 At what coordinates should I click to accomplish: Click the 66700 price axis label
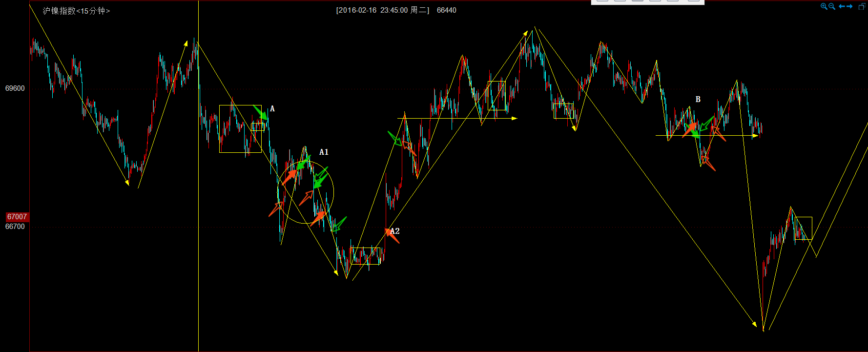pos(15,227)
